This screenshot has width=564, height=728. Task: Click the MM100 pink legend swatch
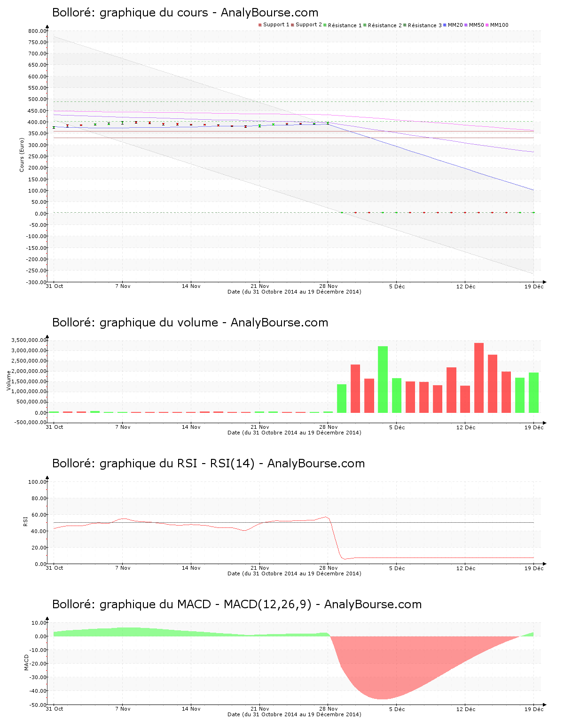pos(487,25)
